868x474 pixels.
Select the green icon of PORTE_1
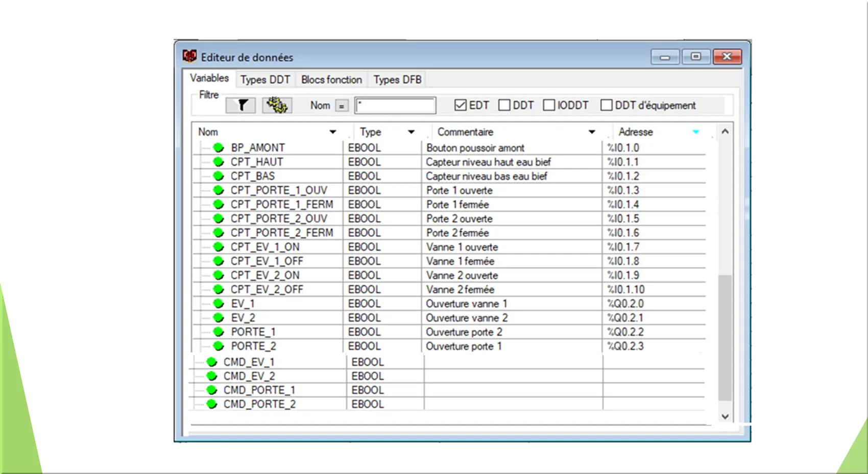coord(219,332)
